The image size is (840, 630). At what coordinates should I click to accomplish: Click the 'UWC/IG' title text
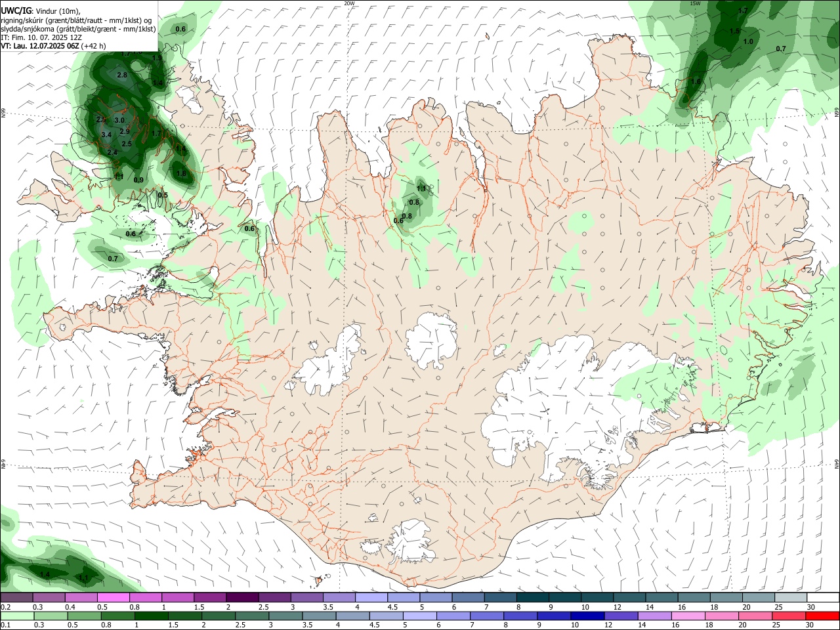tap(16, 10)
